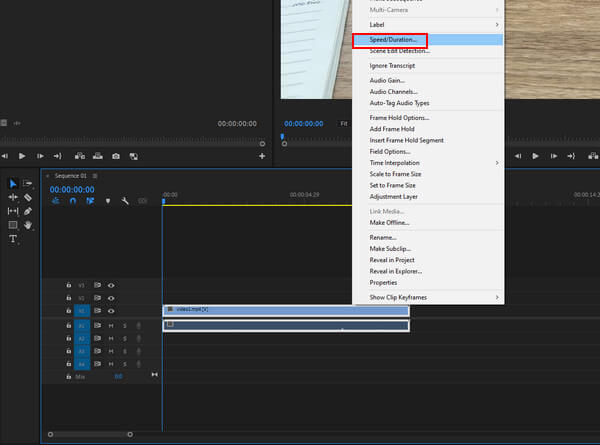Screen dimensions: 600x445
Task: Select the audio clip on A1
Action: 286,326
